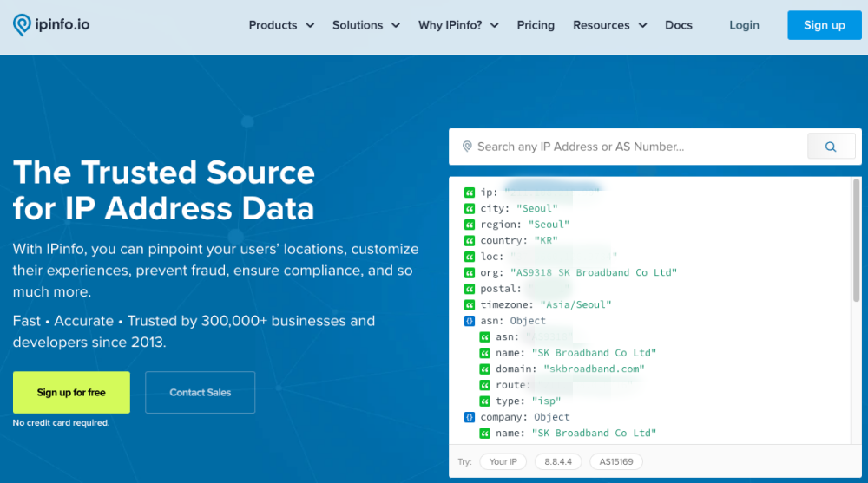Click the string icon beside region
Image resolution: width=868 pixels, height=483 pixels.
470,225
